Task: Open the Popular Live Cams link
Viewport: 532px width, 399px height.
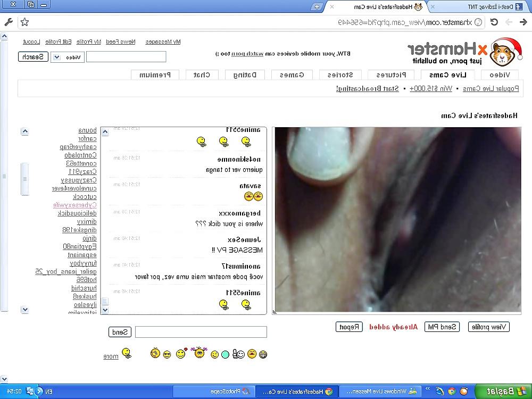Action: [491, 88]
